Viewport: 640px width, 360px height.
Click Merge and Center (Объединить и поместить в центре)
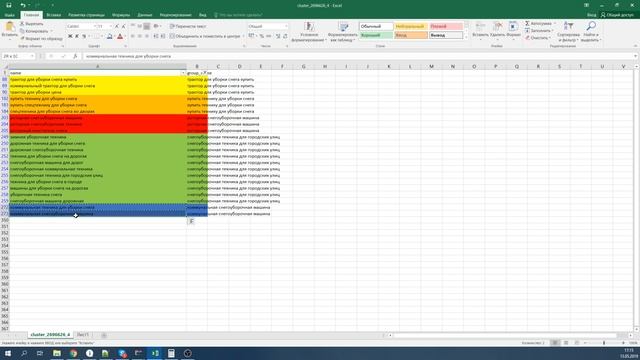point(205,36)
